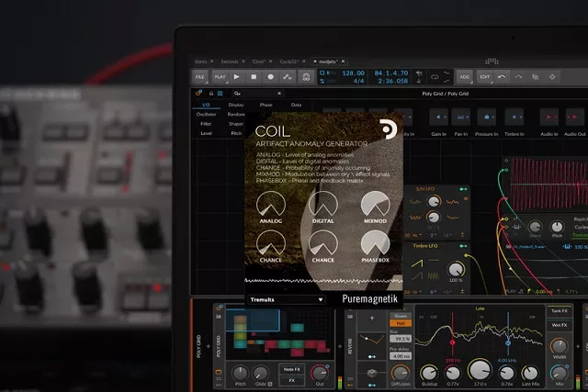Click the automation write icon in transport
Screen dimensions: 588x392
(288, 77)
